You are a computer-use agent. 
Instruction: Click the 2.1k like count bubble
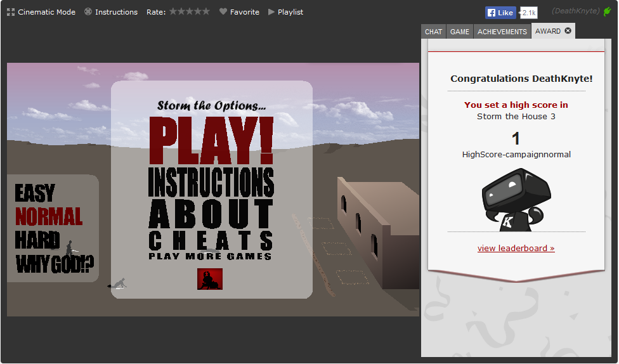[528, 13]
